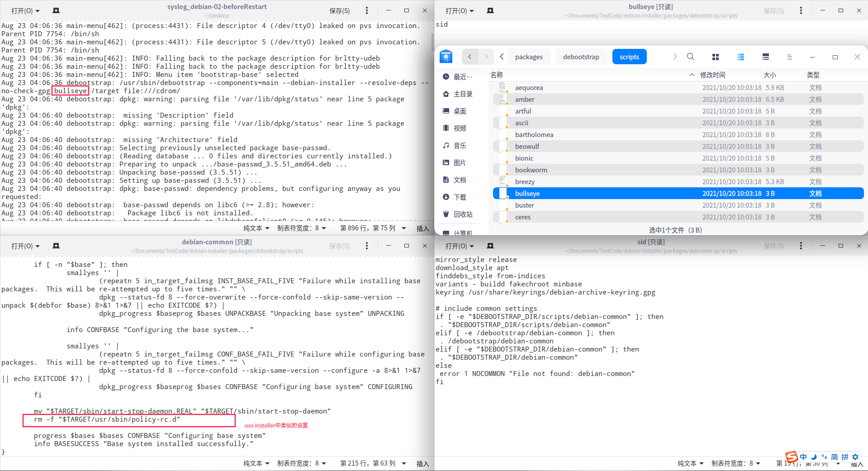This screenshot has width=868, height=471.
Task: Select the beowulf file
Action: click(678, 146)
